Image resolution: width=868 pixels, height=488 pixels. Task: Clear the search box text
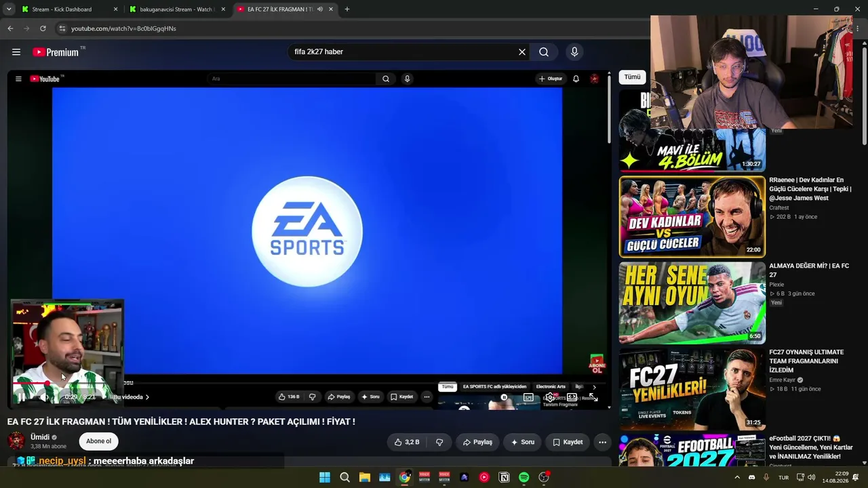(x=522, y=52)
